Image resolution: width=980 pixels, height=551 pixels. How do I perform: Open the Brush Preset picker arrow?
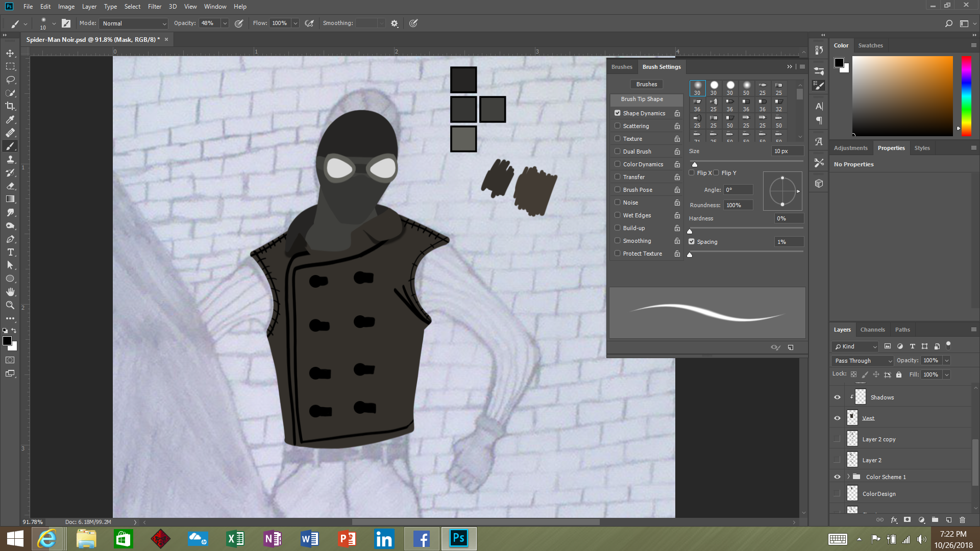click(x=54, y=23)
